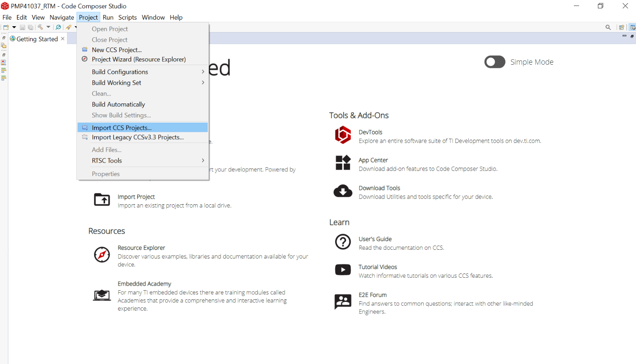The image size is (636, 364).
Task: Open the File menu
Action: pyautogui.click(x=7, y=17)
